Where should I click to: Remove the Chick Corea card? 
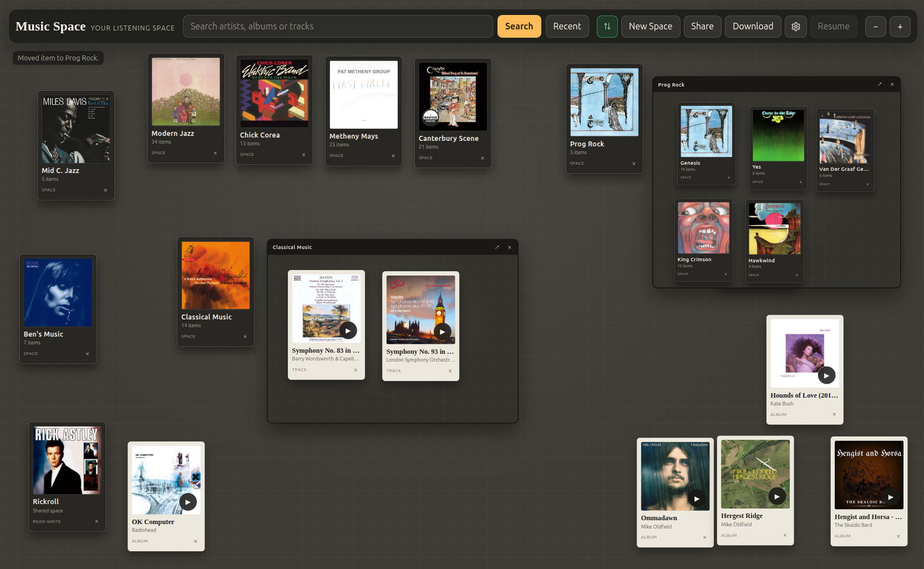(304, 155)
